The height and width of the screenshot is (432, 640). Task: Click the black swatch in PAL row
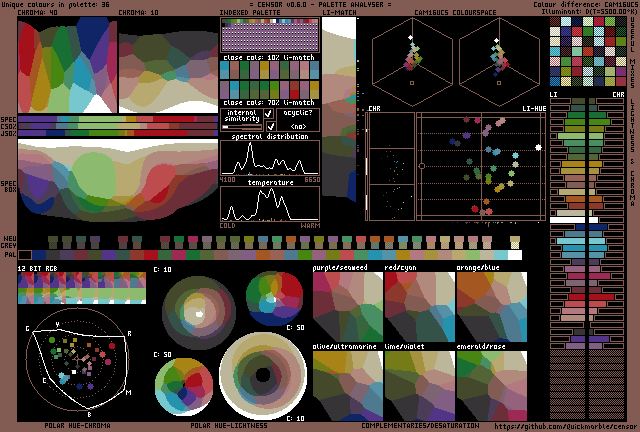coord(25,255)
